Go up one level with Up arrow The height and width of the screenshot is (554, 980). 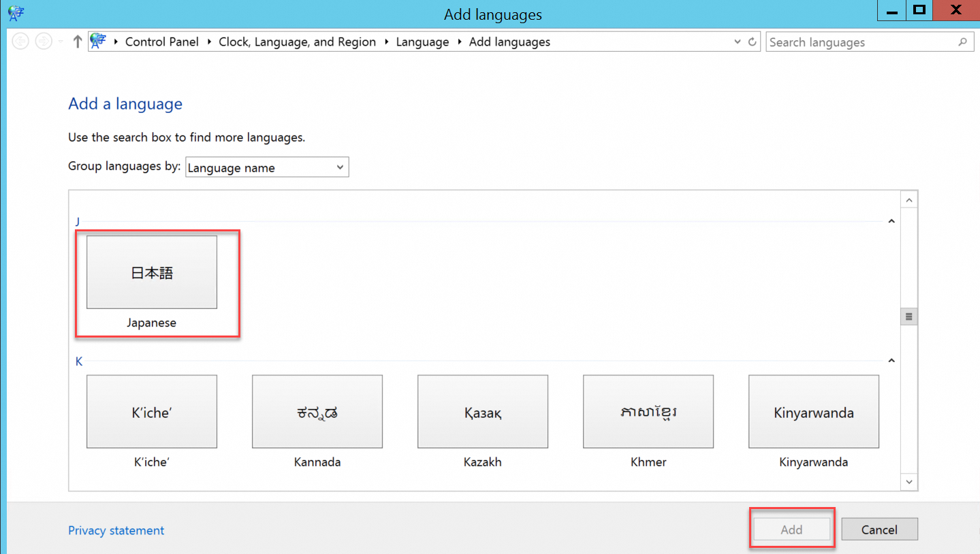coord(77,42)
